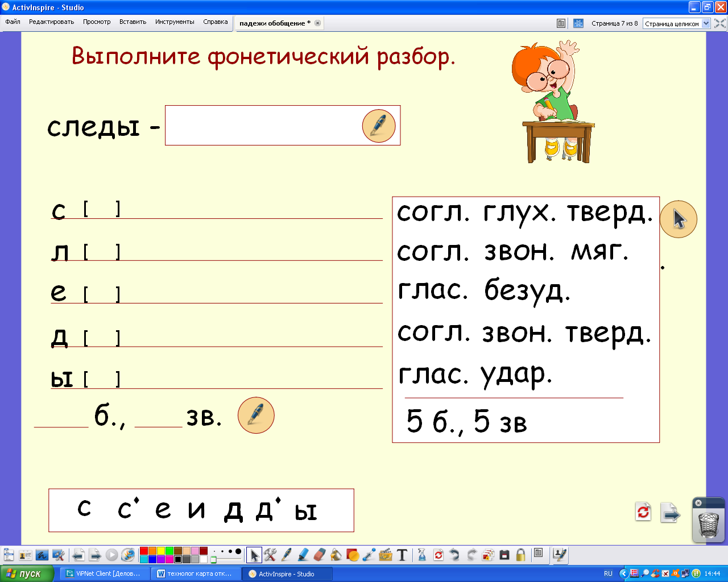
Task: Pick the yellow color swatch
Action: [x=161, y=551]
